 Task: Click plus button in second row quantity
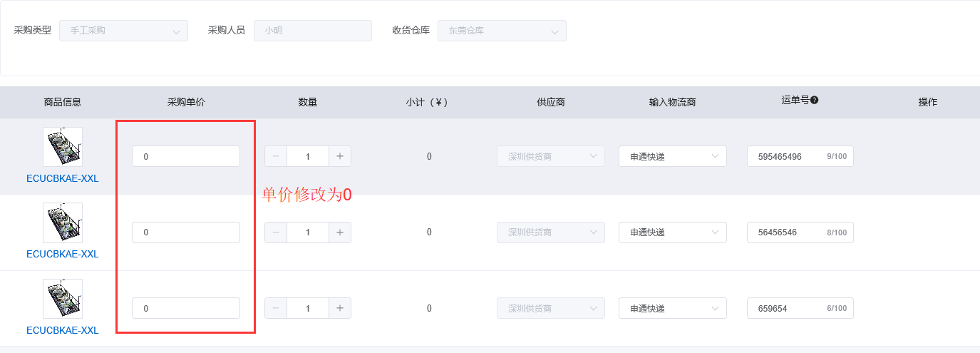point(340,232)
